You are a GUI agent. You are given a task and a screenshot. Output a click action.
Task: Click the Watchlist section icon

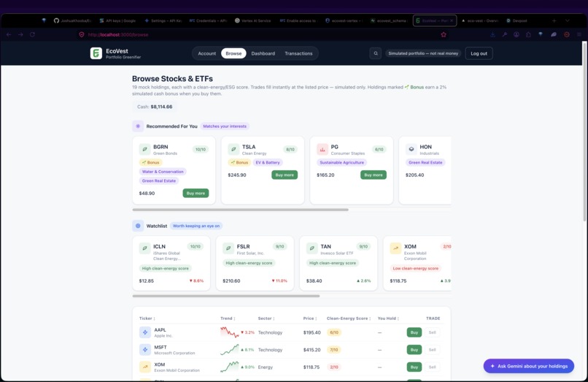138,226
